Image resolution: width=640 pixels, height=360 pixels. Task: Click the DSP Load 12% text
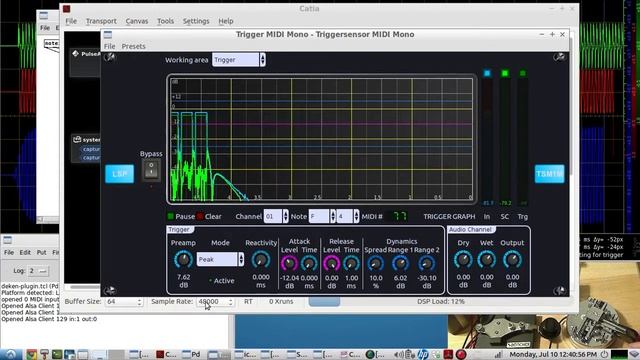pyautogui.click(x=441, y=302)
